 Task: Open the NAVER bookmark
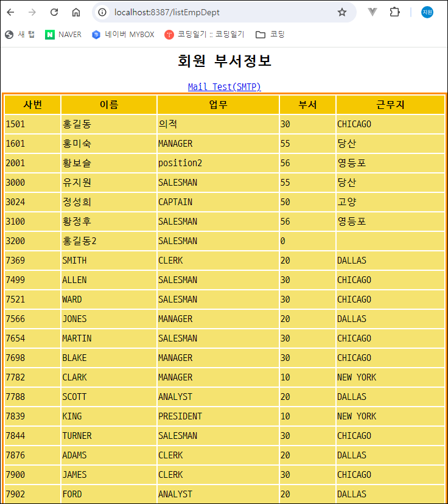(63, 35)
